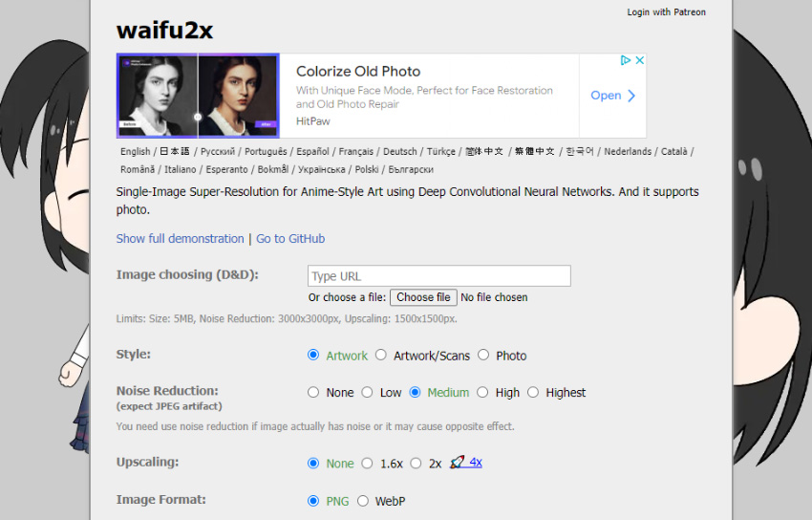This screenshot has width=812, height=520.
Task: Select the Artwork/Scans style option
Action: click(380, 355)
